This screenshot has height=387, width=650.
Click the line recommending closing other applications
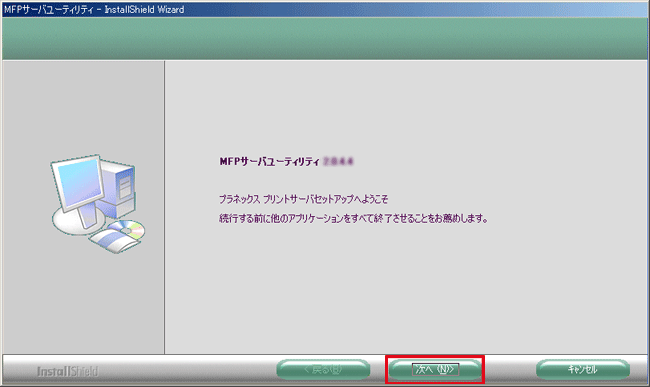[x=353, y=218]
